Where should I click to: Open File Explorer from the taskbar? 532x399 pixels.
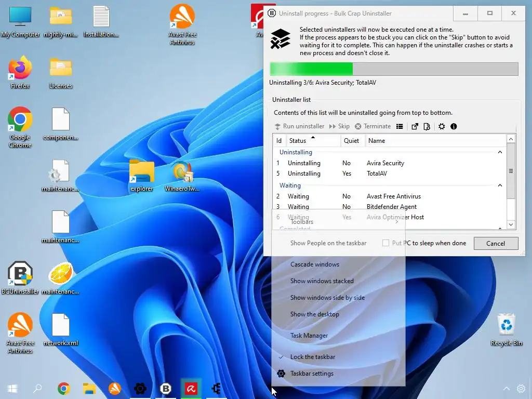tap(89, 389)
